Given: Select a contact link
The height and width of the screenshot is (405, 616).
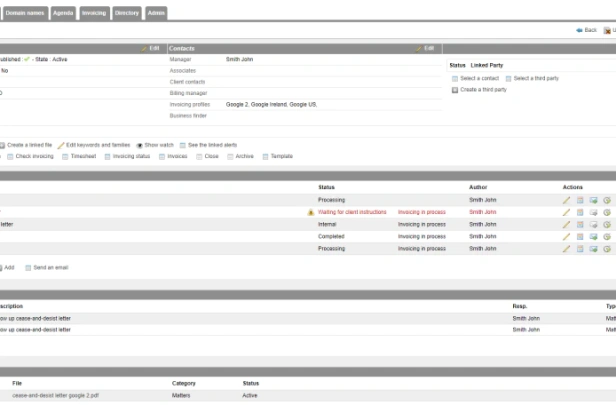Looking at the screenshot, I should coord(479,79).
